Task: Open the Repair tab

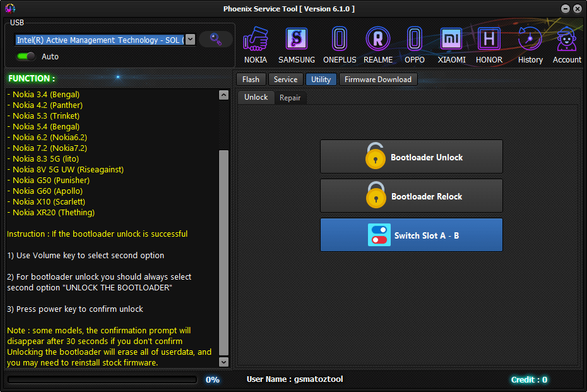Action: click(x=290, y=98)
